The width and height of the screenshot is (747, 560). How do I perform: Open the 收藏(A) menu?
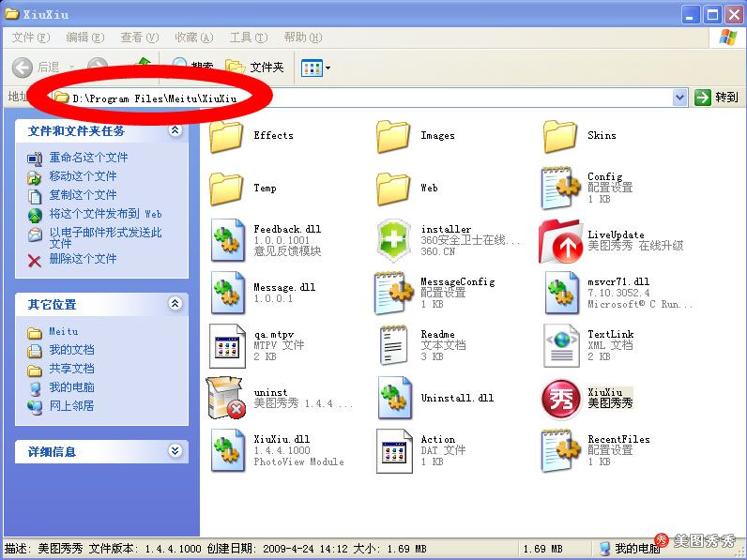click(x=194, y=38)
